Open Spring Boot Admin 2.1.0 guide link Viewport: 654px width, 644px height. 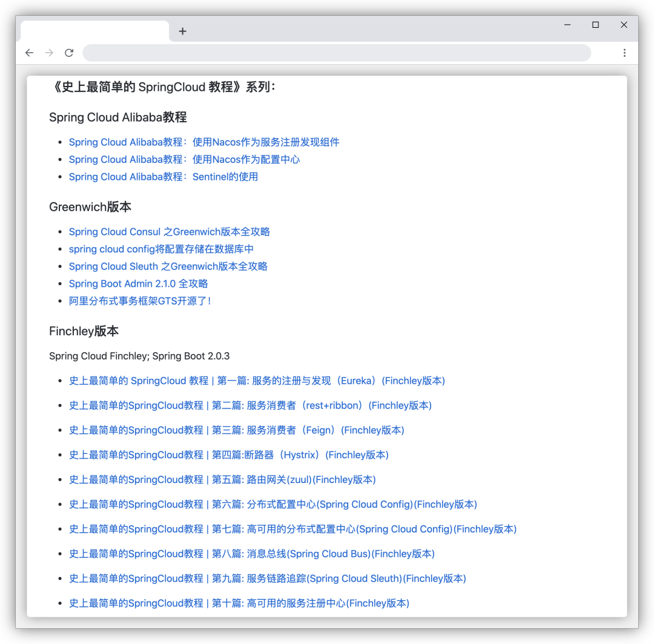138,283
